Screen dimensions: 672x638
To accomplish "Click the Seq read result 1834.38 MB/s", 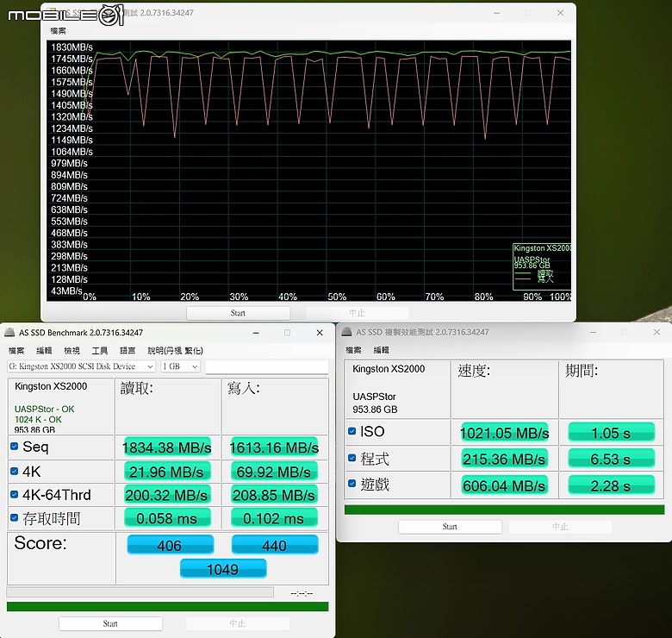I will tap(167, 447).
